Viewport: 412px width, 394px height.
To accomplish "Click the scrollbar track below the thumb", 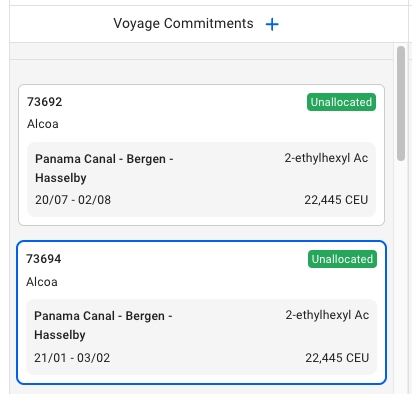I will click(401, 277).
